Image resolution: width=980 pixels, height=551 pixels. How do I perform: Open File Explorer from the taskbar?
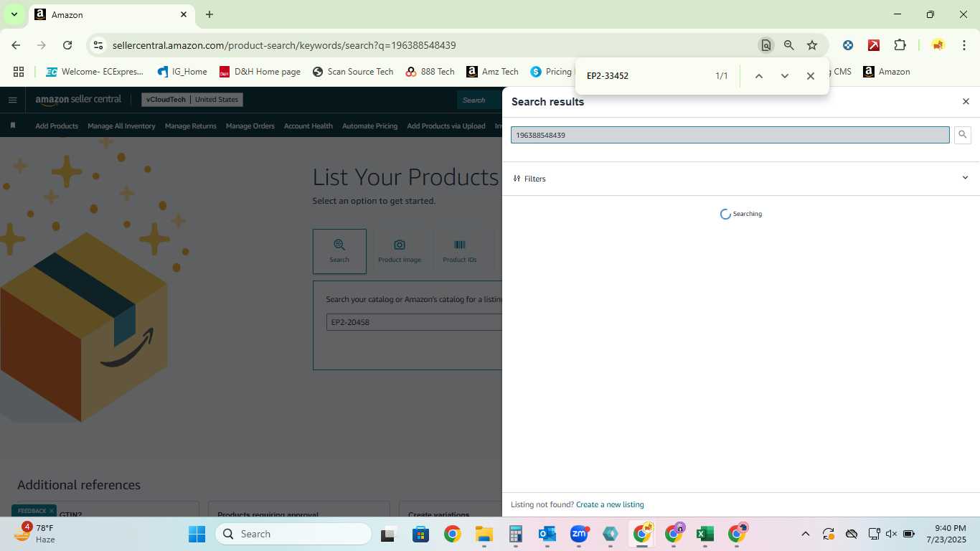(x=484, y=534)
